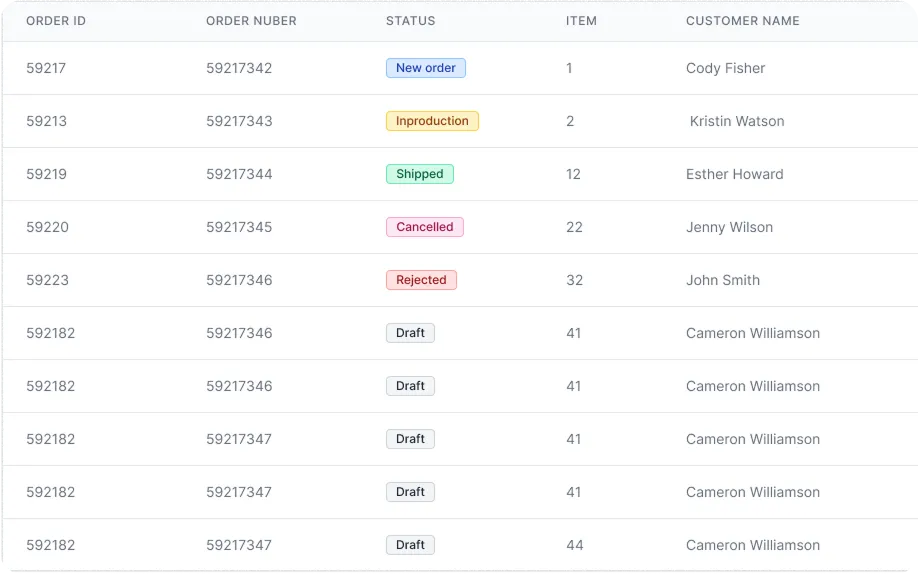Image resolution: width=918 pixels, height=574 pixels.
Task: Click the New order status badge
Action: [x=426, y=68]
